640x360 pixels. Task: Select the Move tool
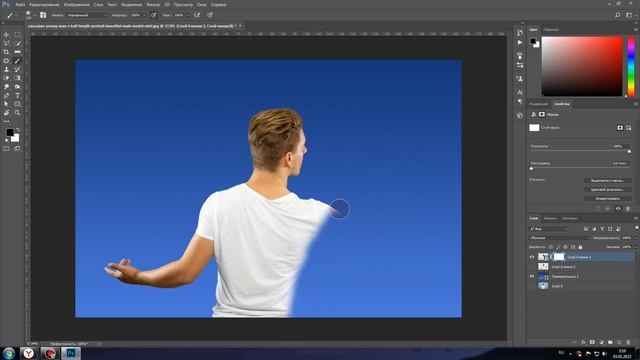coord(6,35)
